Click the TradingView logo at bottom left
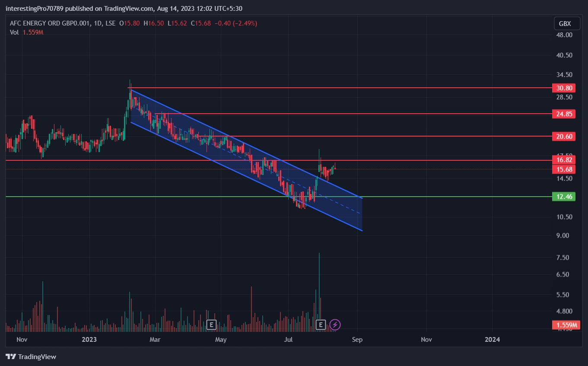The image size is (588, 366). [31, 357]
